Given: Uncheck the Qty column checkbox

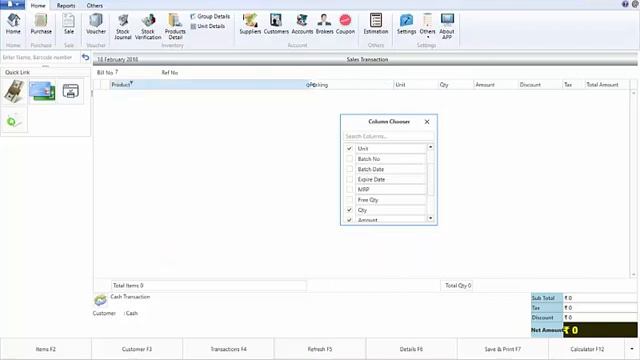Looking at the screenshot, I should coord(349,210).
